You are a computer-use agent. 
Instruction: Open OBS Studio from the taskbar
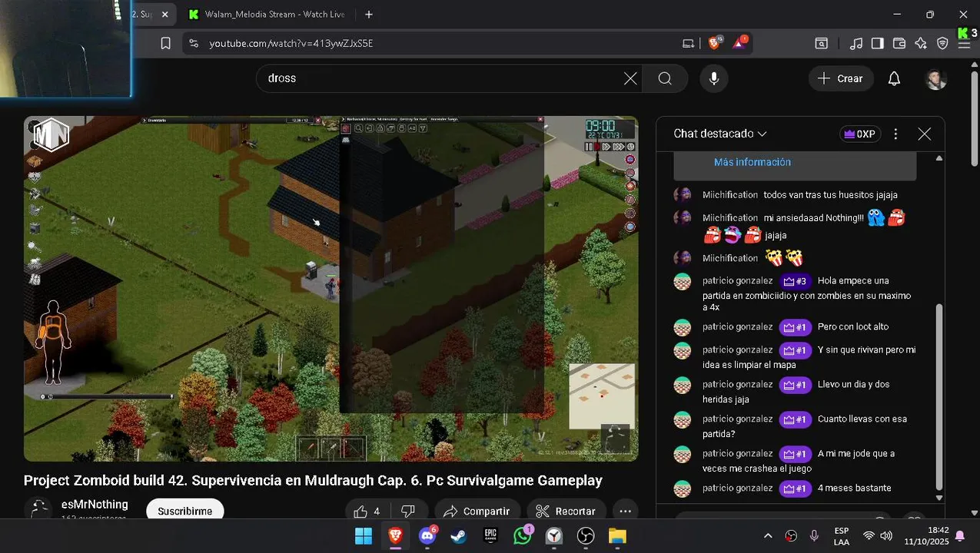tap(586, 535)
